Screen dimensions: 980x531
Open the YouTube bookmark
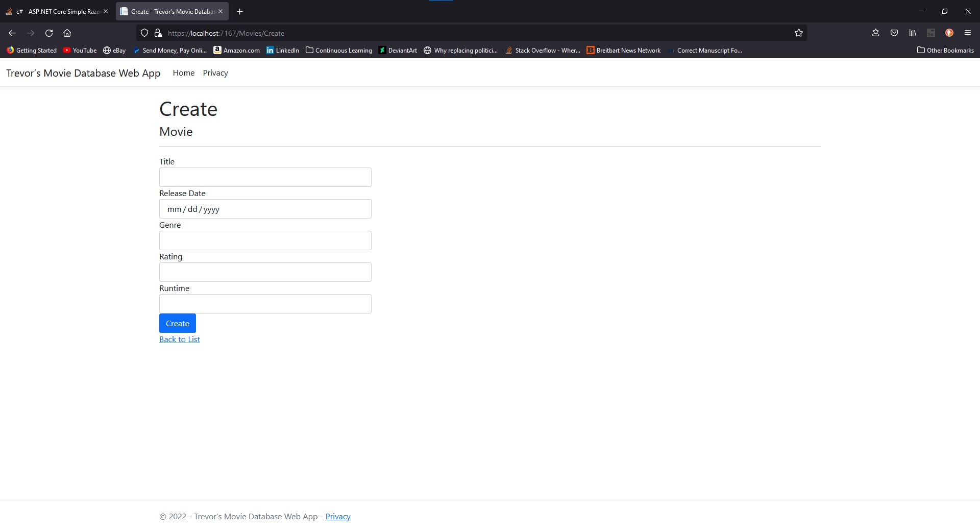click(x=80, y=51)
